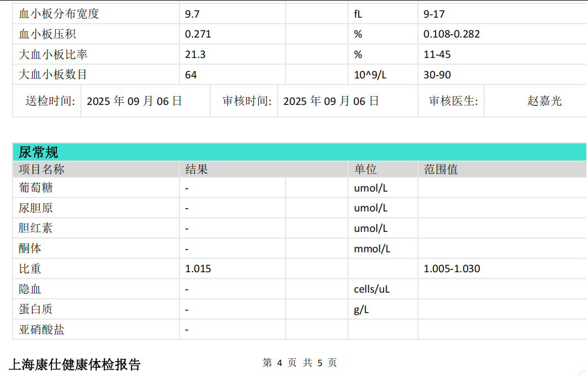Click the cells/uL unit cell

click(x=372, y=289)
